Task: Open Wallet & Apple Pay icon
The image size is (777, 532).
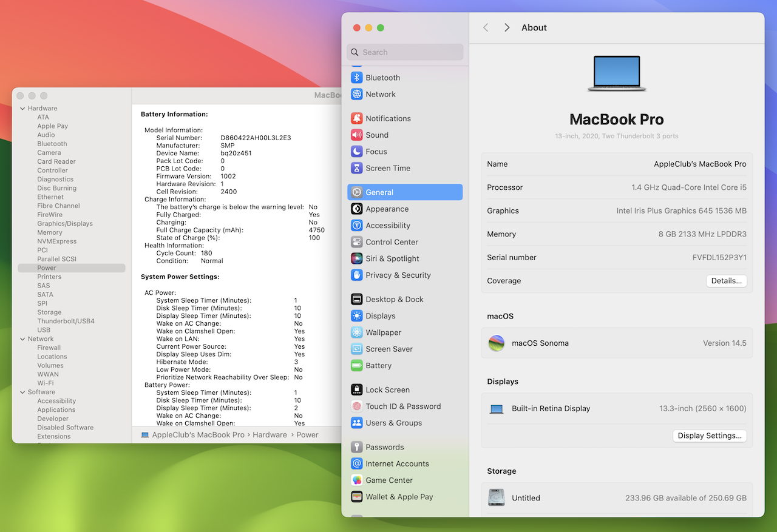Action: pyautogui.click(x=357, y=497)
